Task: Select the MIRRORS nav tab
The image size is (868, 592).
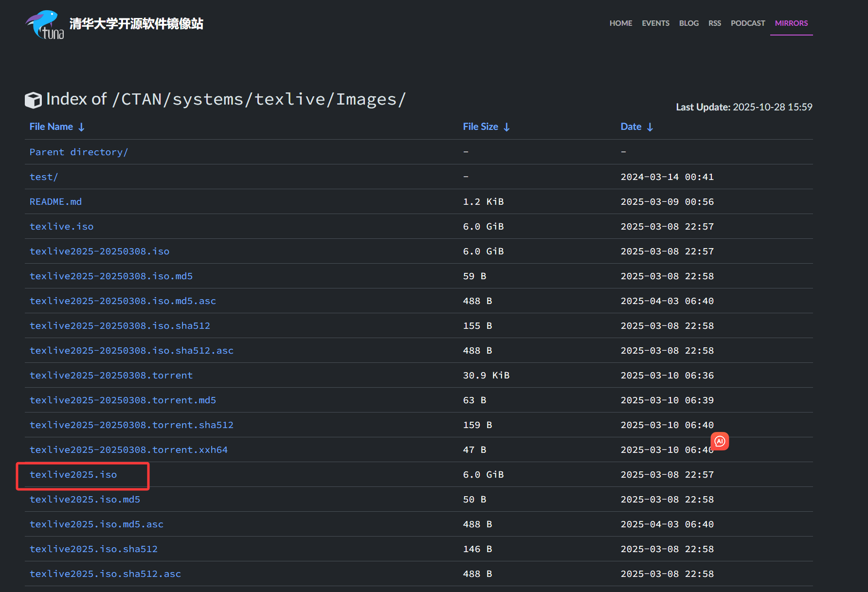Action: point(791,23)
